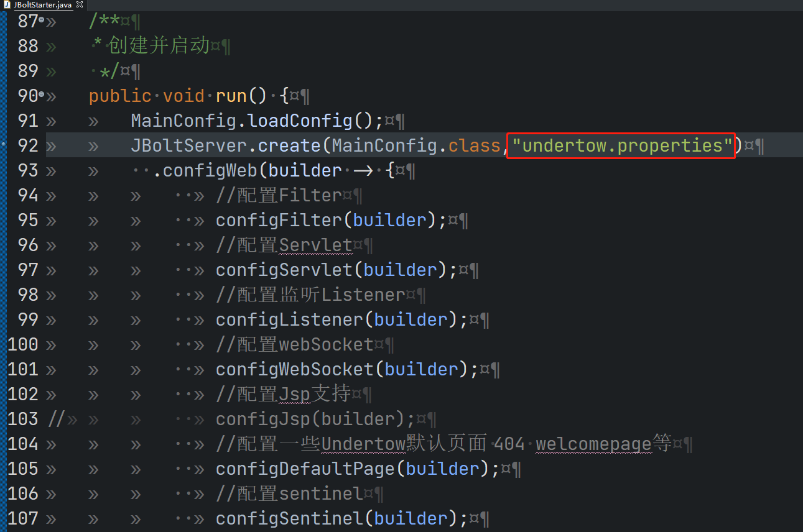Click the "undertow.properties" string literal
This screenshot has height=532, width=803.
tap(621, 145)
